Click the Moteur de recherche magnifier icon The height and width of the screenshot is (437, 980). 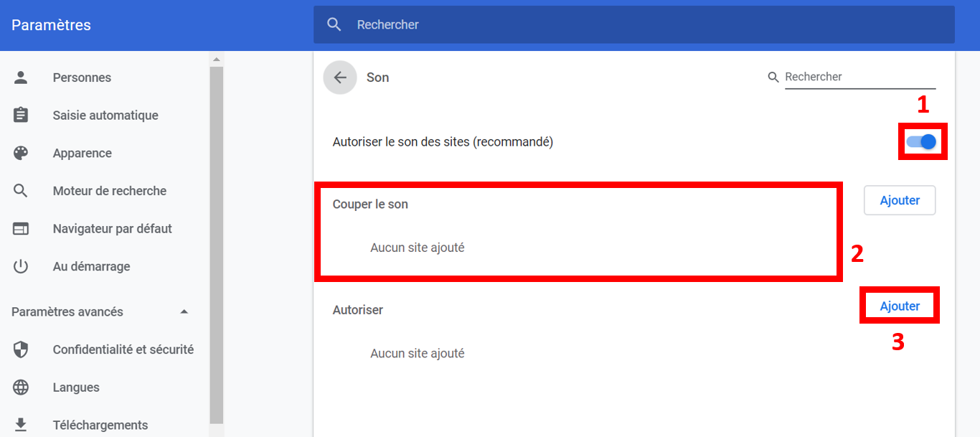click(21, 191)
